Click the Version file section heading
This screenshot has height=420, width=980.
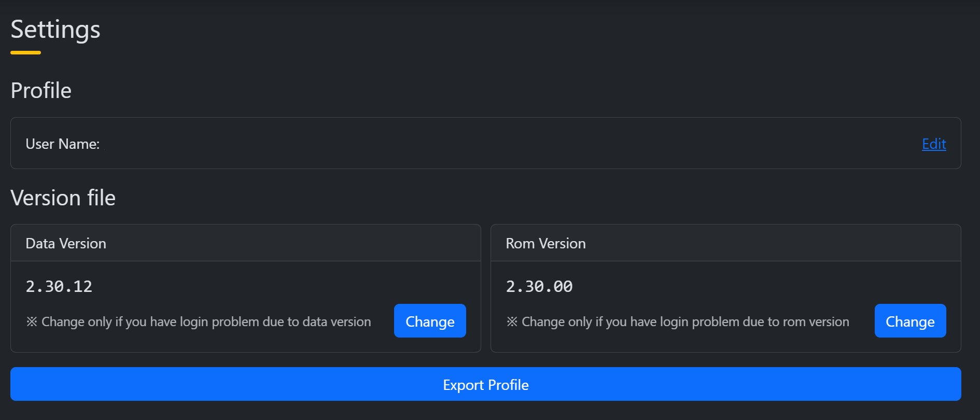click(63, 198)
